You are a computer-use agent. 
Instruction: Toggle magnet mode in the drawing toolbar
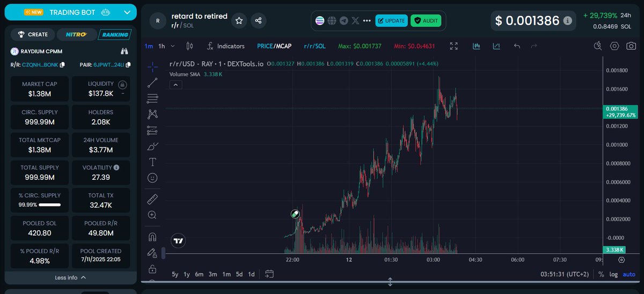click(x=152, y=237)
